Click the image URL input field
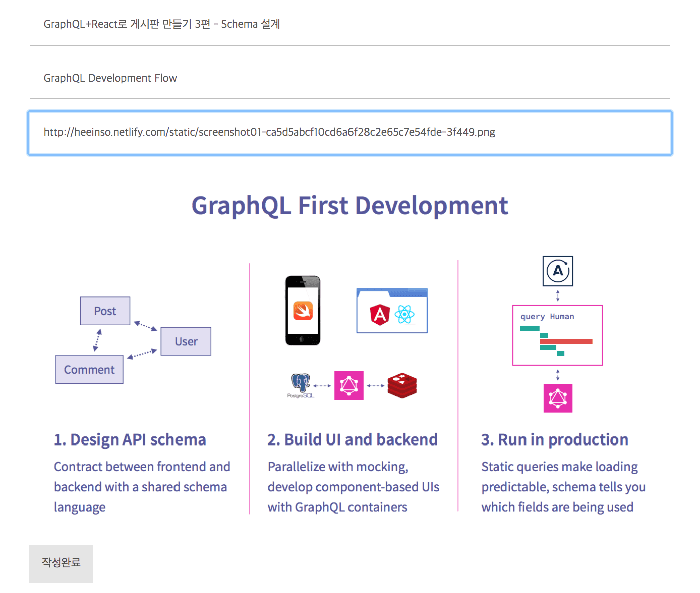700x593 pixels. coord(349,133)
